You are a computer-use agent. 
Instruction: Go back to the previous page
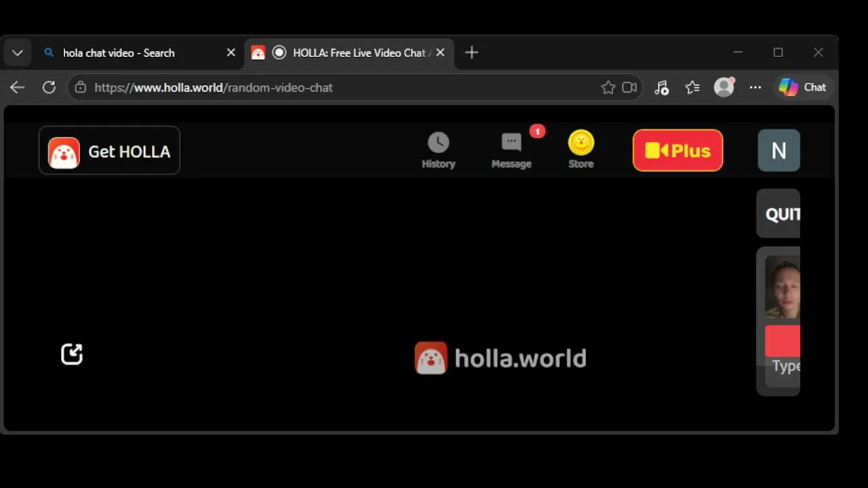pos(17,87)
